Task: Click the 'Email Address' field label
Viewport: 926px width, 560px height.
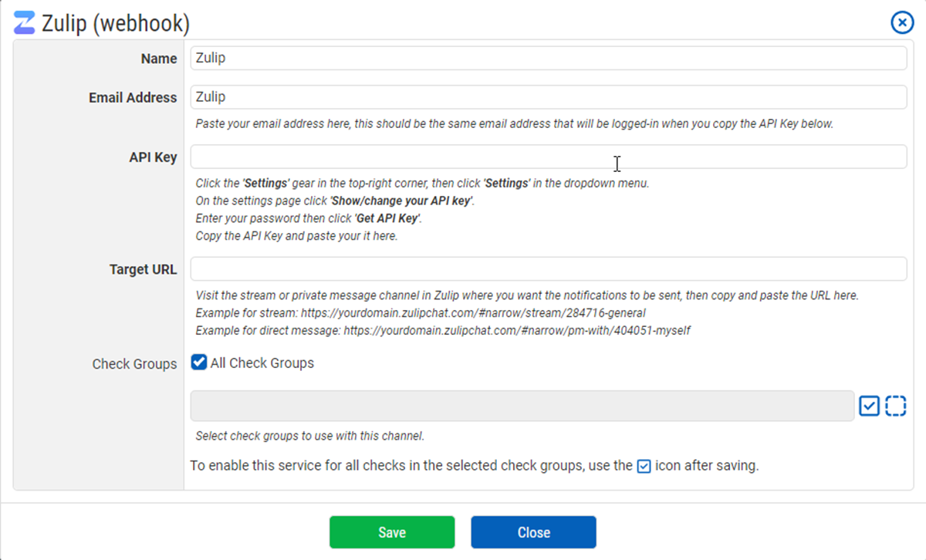Action: coord(133,98)
